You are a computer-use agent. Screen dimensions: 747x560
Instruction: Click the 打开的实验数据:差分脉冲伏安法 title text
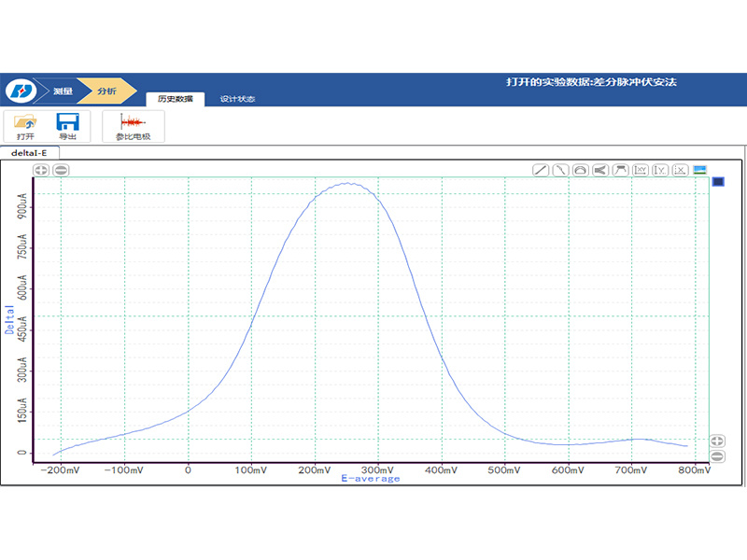point(591,82)
